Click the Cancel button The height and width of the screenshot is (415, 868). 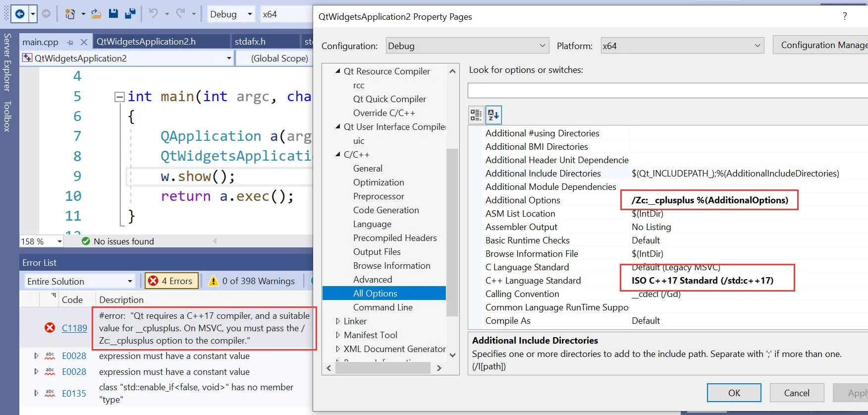point(797,393)
